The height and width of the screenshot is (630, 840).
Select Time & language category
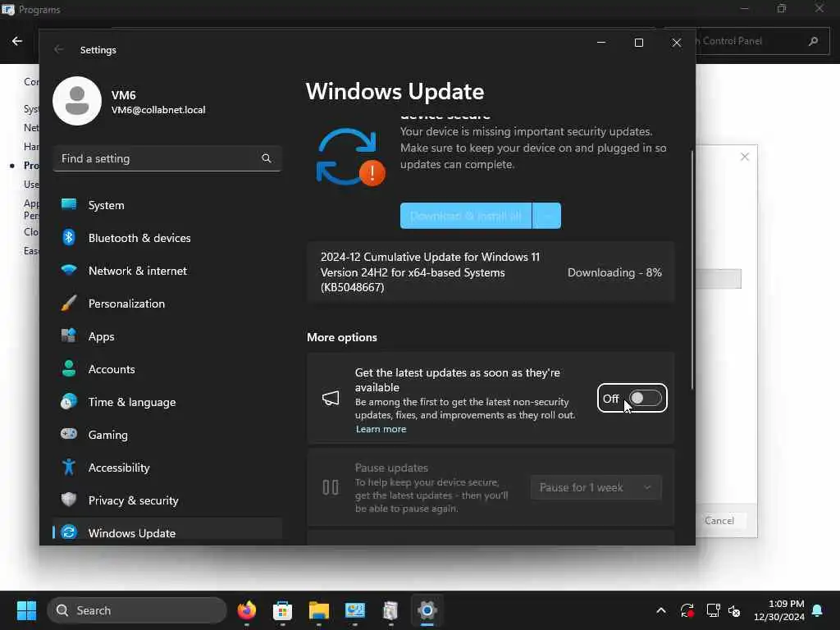click(167, 401)
